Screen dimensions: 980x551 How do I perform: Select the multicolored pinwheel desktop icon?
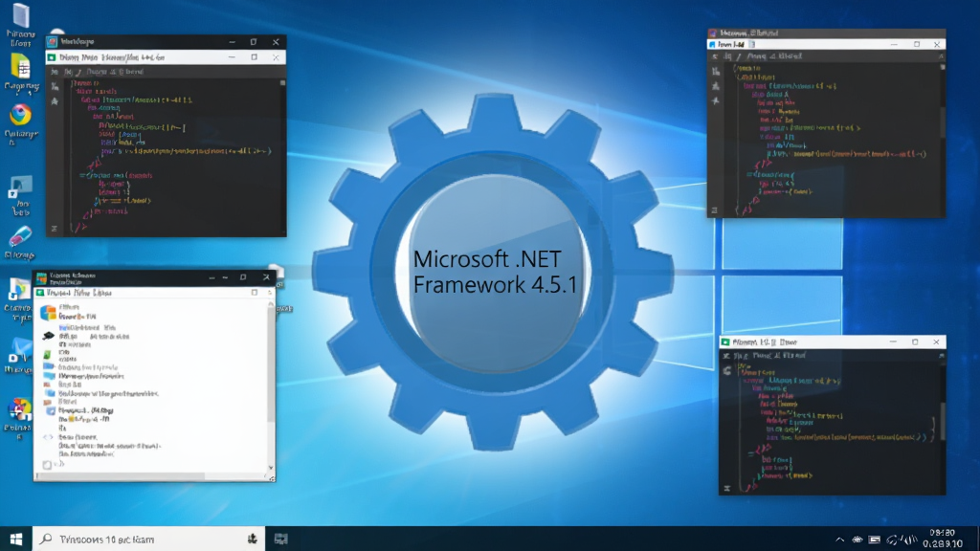pos(19,409)
